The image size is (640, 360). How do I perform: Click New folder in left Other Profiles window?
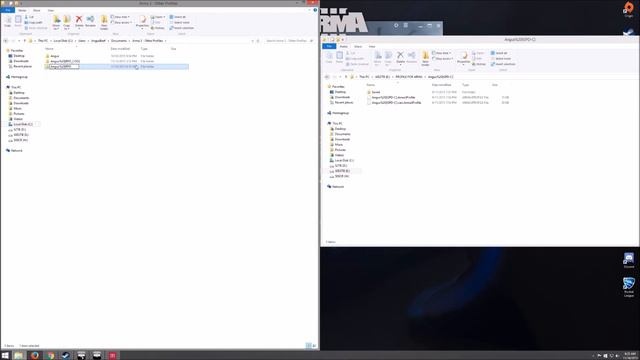104,22
